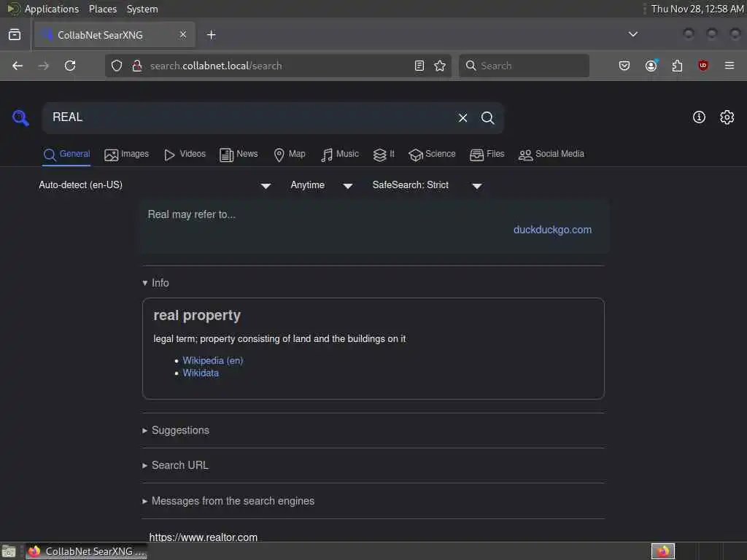Viewport: 747px width, 560px height.
Task: Go forward in browser history
Action: (43, 66)
